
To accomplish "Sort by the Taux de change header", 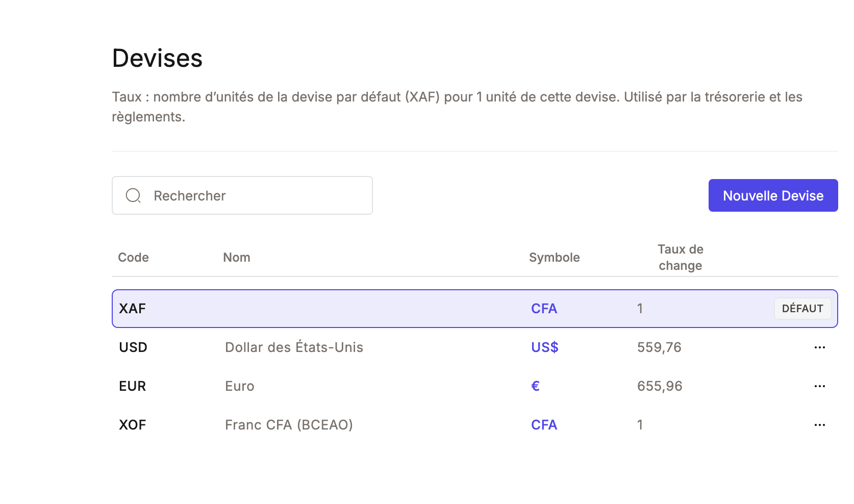I will [x=680, y=258].
